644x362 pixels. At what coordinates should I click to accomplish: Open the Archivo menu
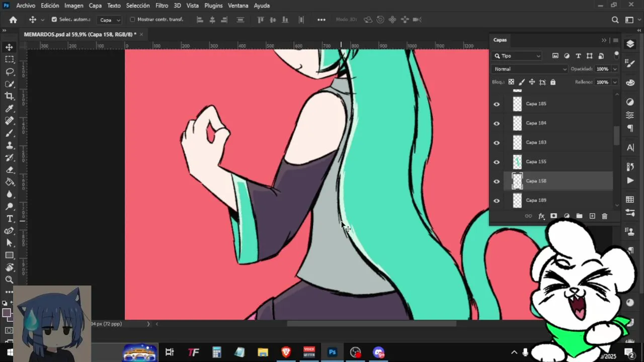pos(26,6)
